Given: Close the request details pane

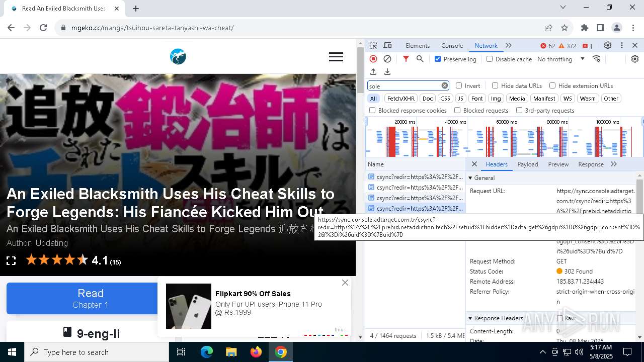Looking at the screenshot, I should (x=474, y=164).
